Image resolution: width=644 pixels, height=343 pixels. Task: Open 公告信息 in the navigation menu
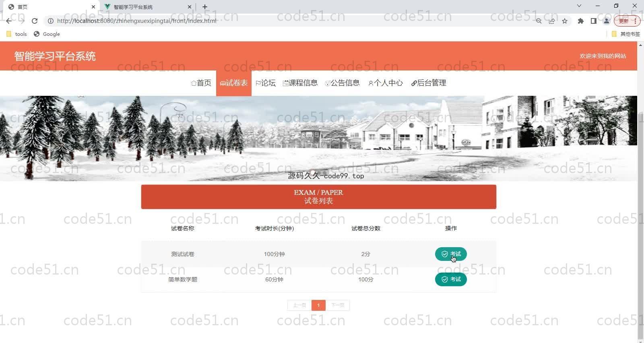[342, 83]
